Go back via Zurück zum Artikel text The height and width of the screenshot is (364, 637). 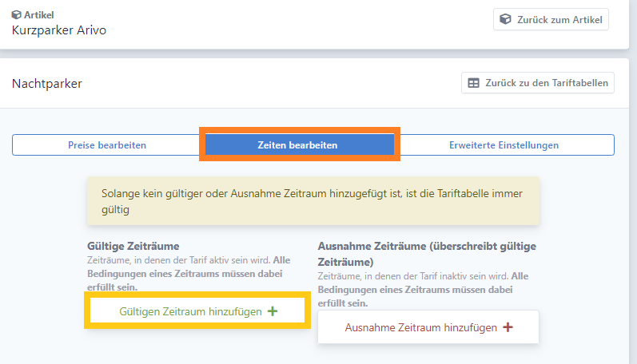coord(559,19)
